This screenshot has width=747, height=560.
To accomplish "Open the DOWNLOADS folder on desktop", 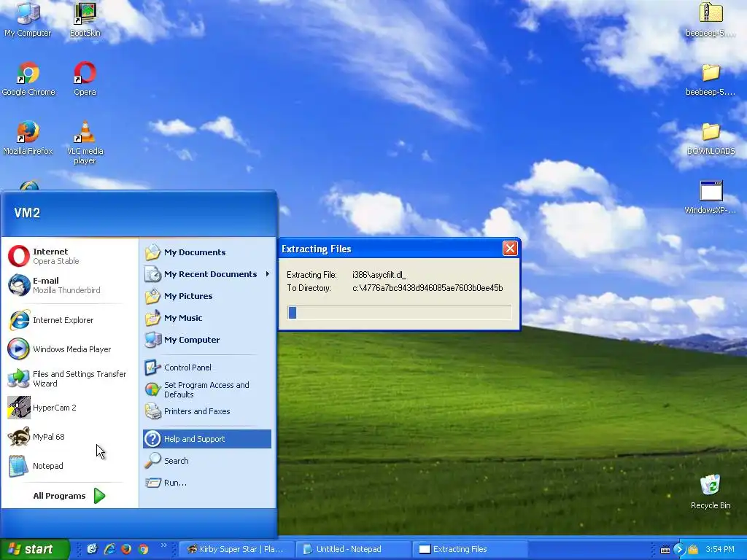I will [711, 138].
